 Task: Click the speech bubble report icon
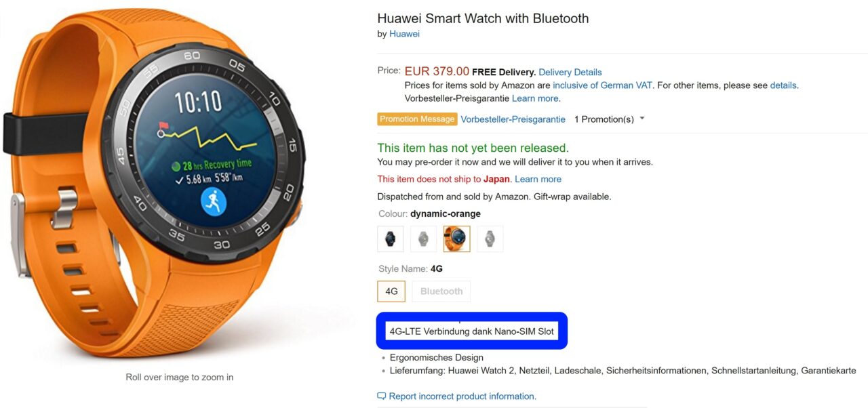coord(382,396)
